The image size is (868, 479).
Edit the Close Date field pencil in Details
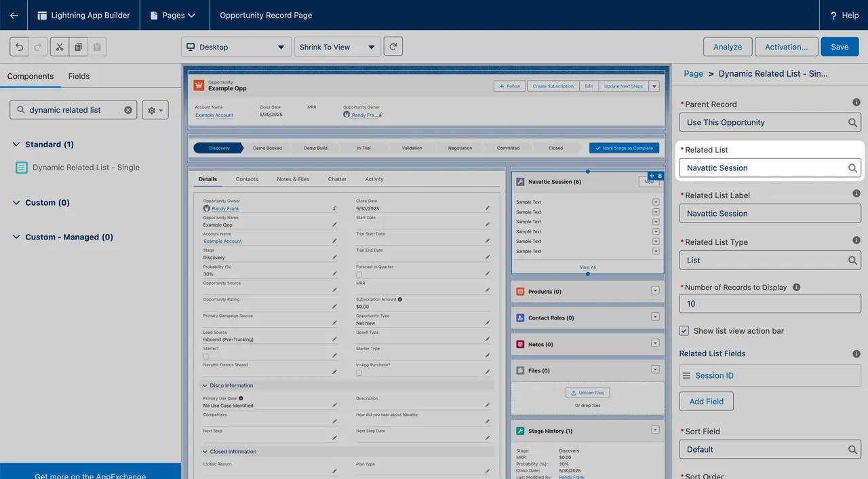tap(487, 208)
